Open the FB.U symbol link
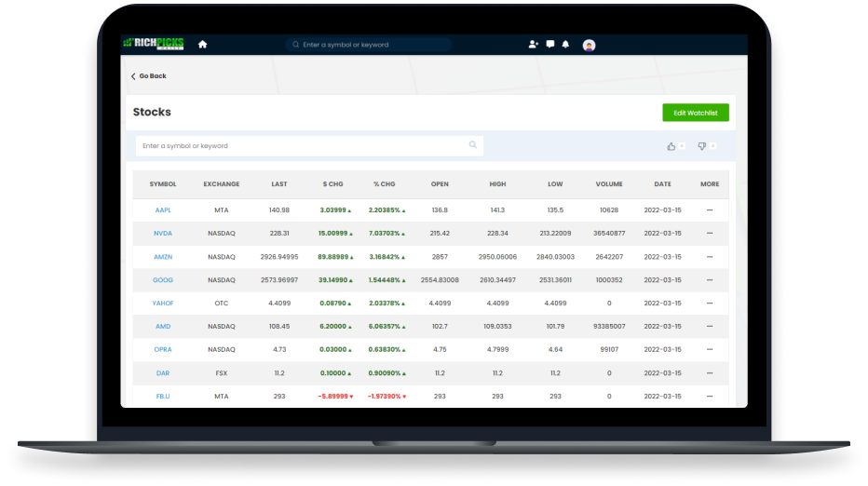This screenshot has width=868, height=486. (163, 397)
